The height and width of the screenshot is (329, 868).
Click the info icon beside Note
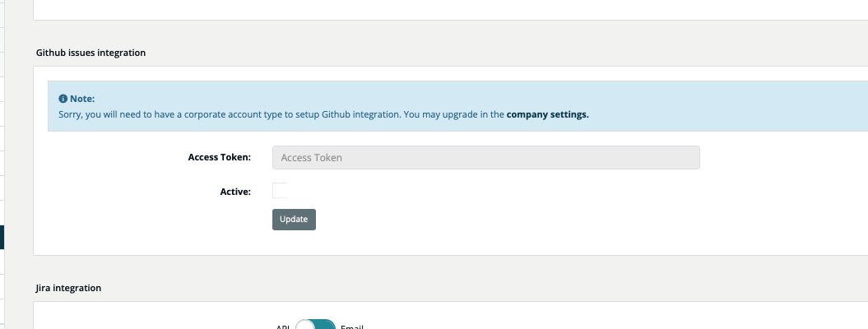pyautogui.click(x=63, y=99)
